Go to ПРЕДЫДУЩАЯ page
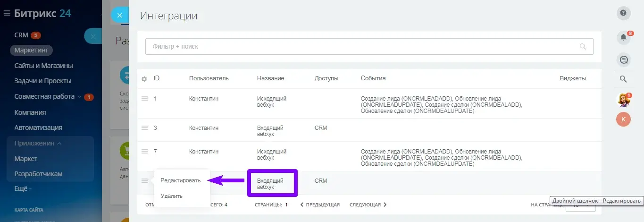The image size is (644, 222). pyautogui.click(x=320, y=205)
